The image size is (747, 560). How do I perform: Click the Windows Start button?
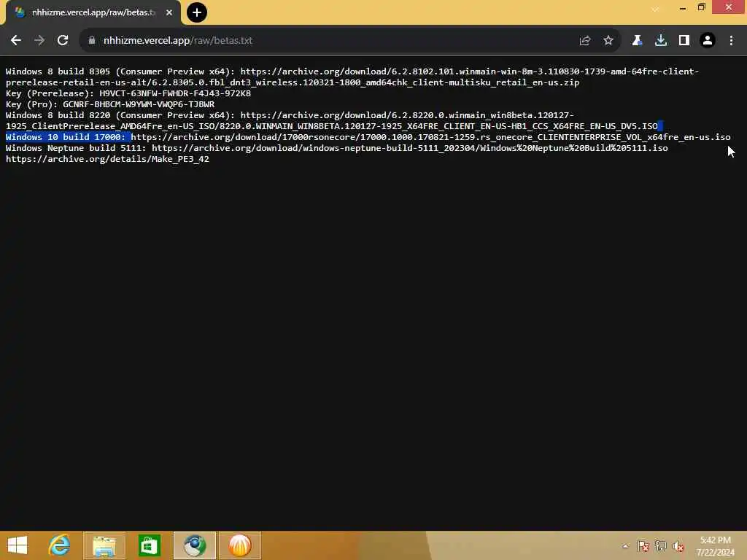pos(18,545)
